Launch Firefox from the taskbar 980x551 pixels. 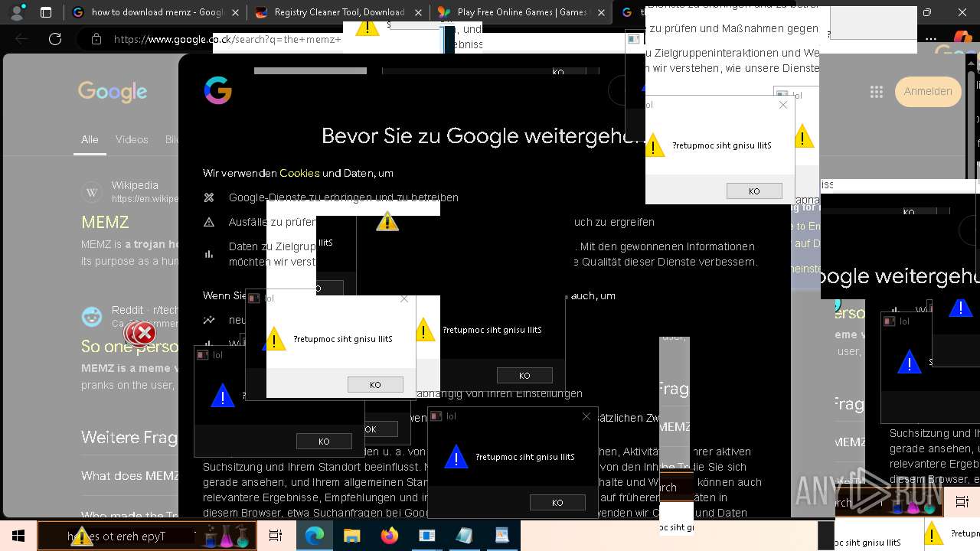[x=390, y=536]
